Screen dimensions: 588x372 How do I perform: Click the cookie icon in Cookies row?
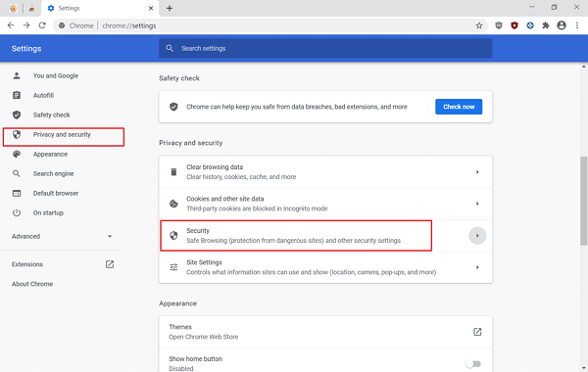(x=173, y=204)
